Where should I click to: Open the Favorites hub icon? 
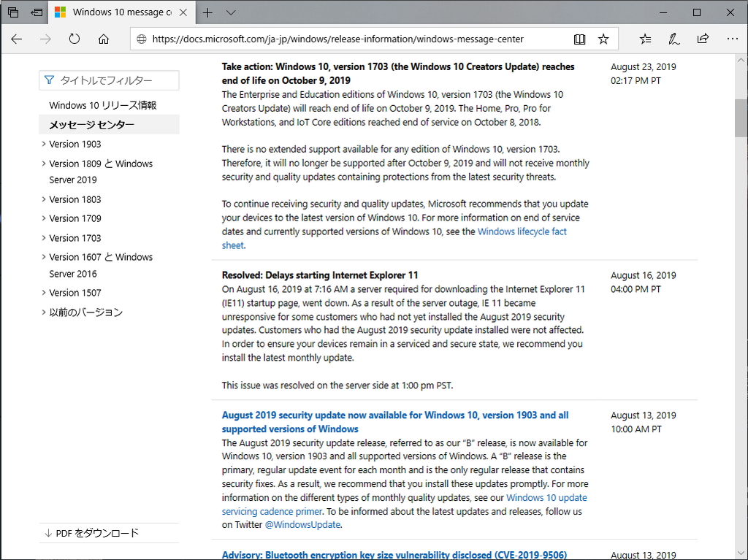pyautogui.click(x=645, y=39)
